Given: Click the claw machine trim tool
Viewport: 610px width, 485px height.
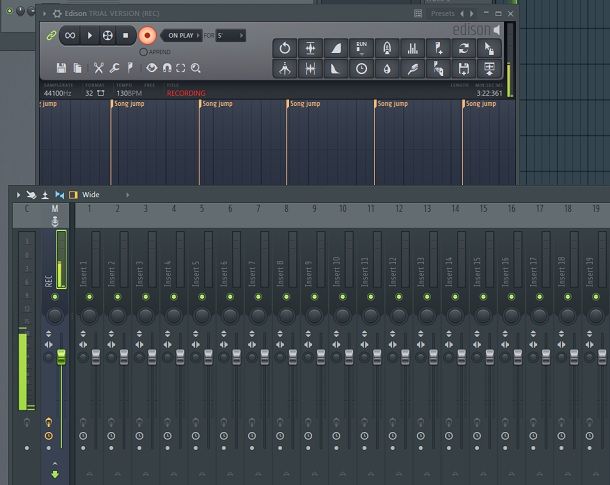Looking at the screenshot, I should click(x=285, y=69).
